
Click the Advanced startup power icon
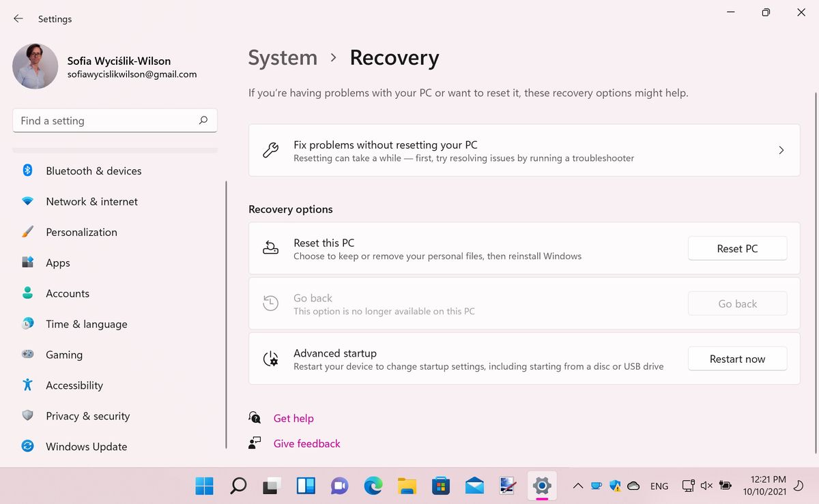271,358
